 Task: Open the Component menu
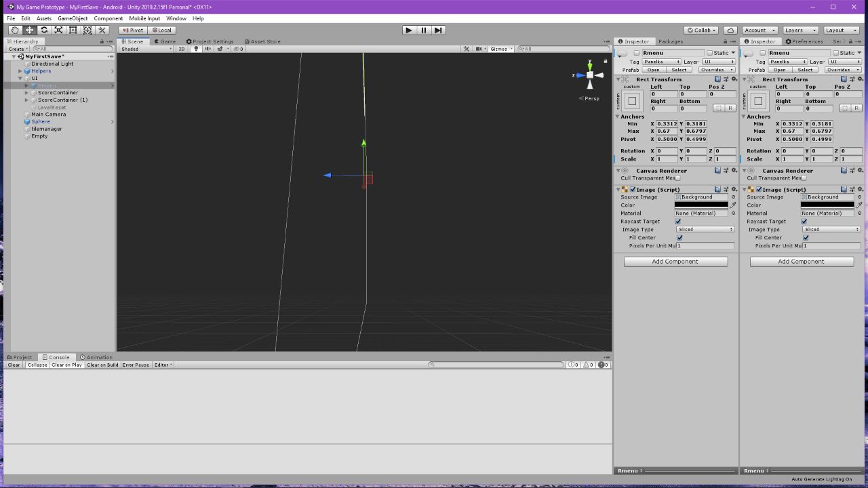pyautogui.click(x=108, y=18)
